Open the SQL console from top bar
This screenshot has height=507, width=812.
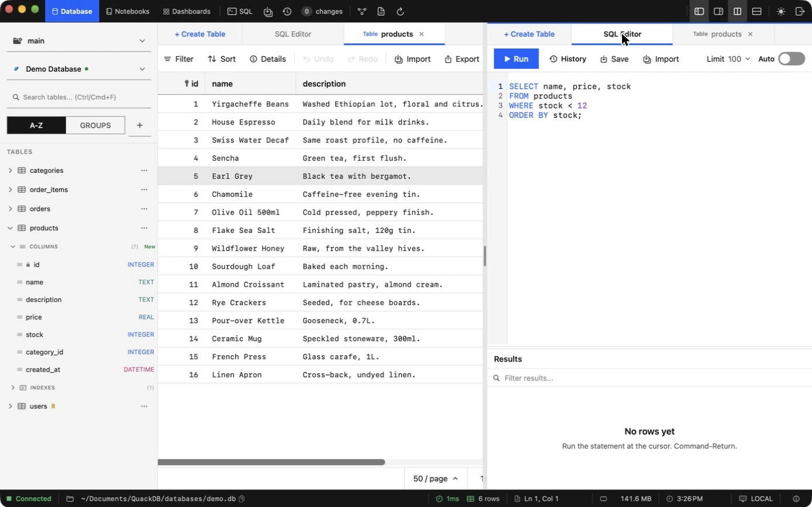coord(240,11)
